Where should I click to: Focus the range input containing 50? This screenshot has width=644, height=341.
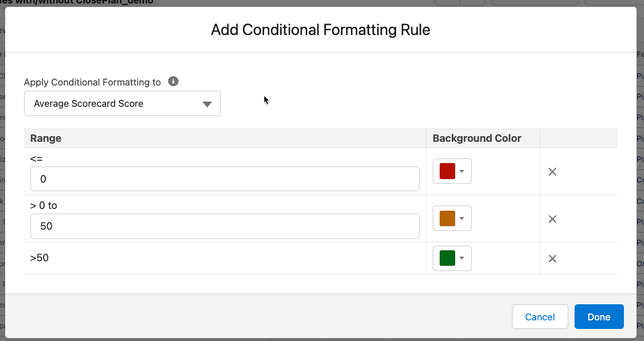coord(224,226)
